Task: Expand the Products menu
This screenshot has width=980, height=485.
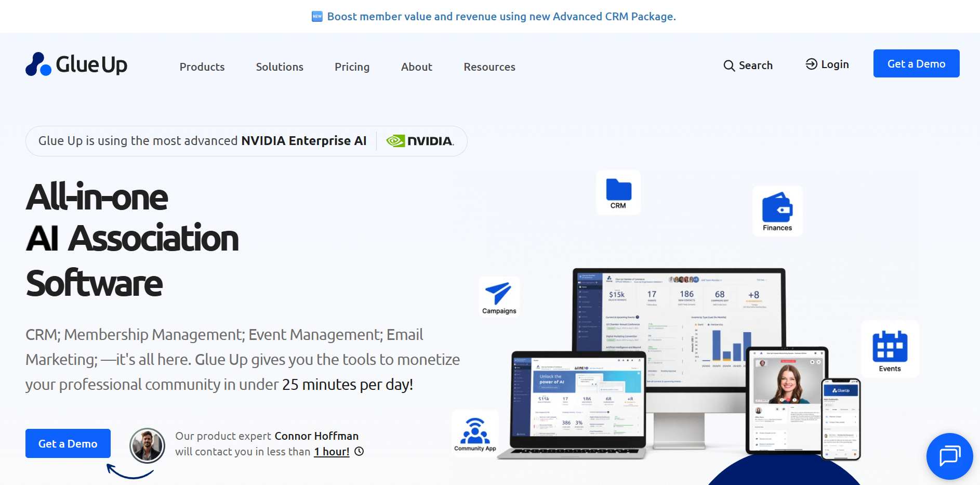Action: tap(202, 67)
